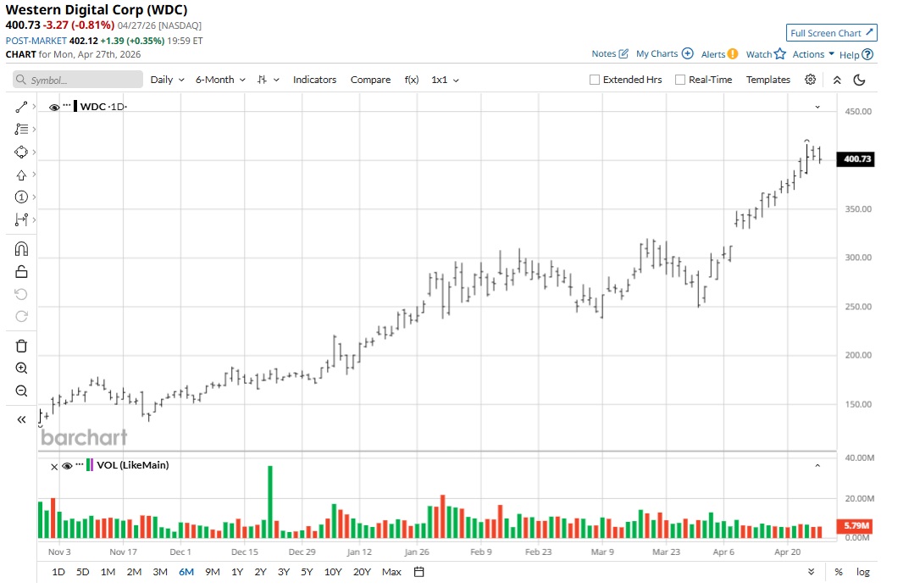Select the 5Y range
This screenshot has width=903, height=588.
[x=307, y=572]
